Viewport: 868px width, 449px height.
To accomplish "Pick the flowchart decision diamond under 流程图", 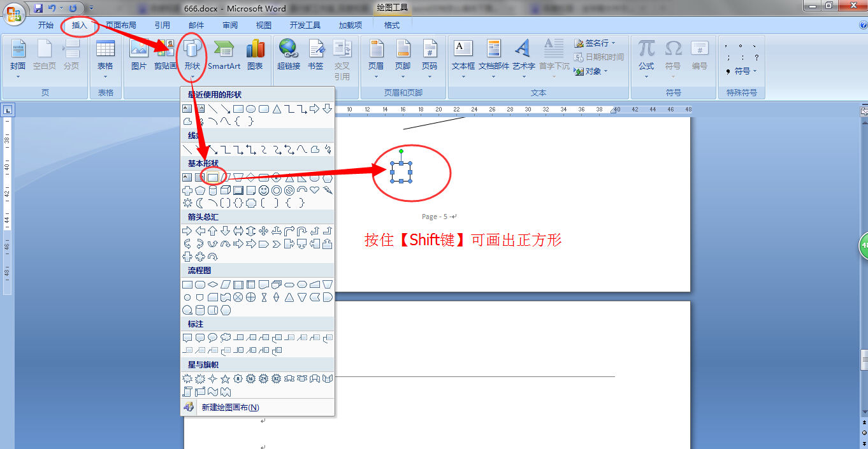I will [x=213, y=284].
